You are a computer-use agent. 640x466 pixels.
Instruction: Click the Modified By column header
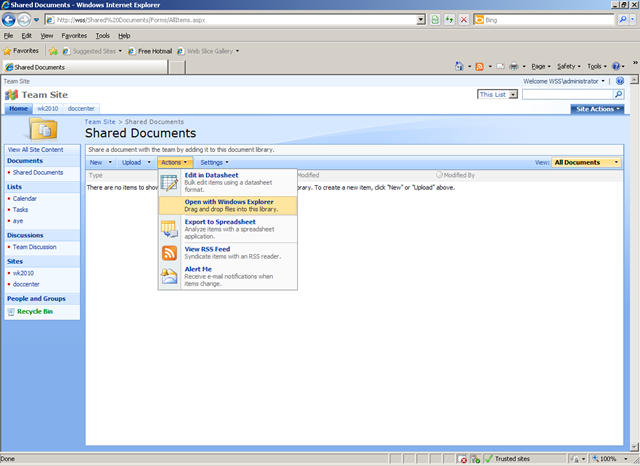click(459, 175)
